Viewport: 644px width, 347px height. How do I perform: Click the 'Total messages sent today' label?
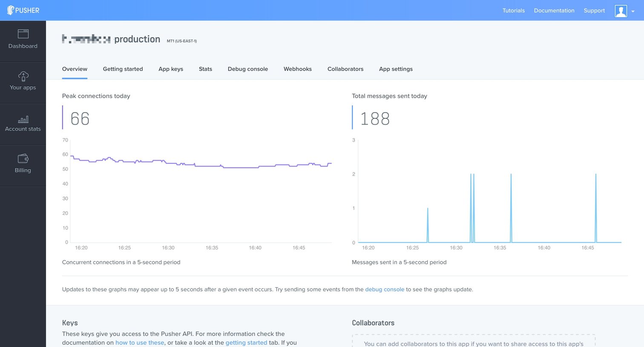point(389,96)
